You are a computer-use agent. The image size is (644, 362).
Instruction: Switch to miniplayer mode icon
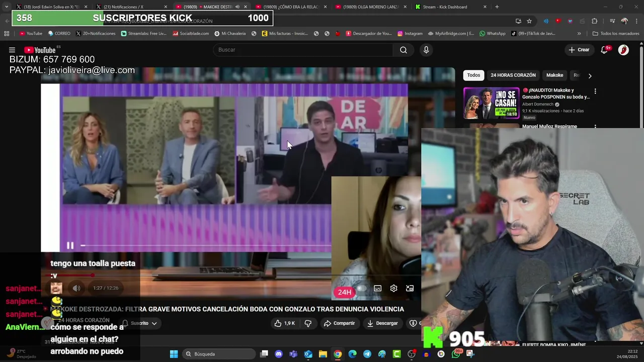[410, 289]
